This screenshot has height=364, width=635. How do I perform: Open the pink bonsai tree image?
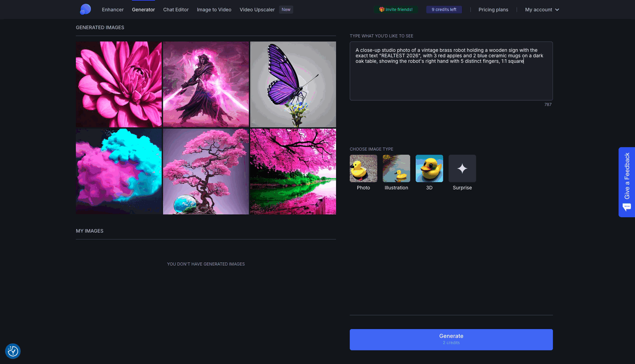(x=206, y=171)
